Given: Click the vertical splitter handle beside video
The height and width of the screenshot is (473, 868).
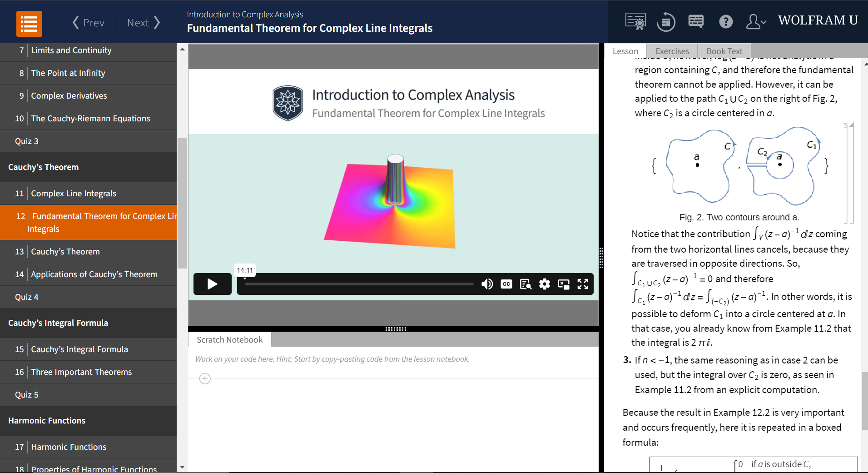Looking at the screenshot, I should tap(601, 258).
